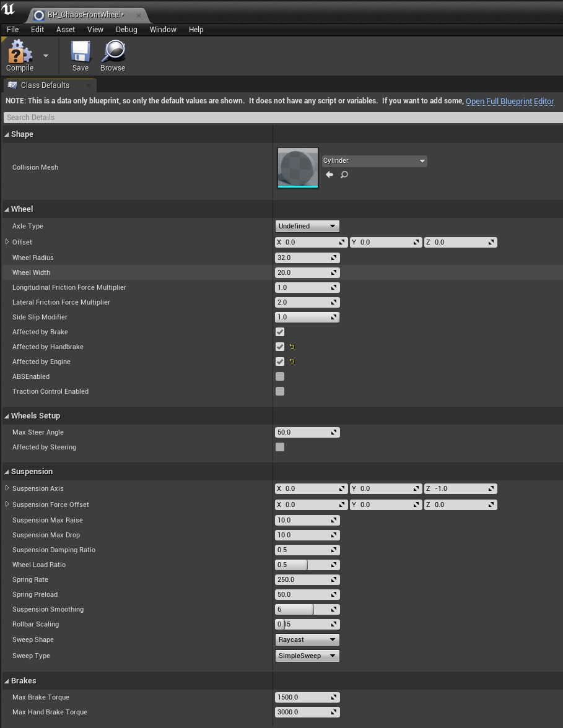Viewport: 563px width, 728px height.
Task: Open the Axle Type dropdown
Action: pyautogui.click(x=307, y=226)
